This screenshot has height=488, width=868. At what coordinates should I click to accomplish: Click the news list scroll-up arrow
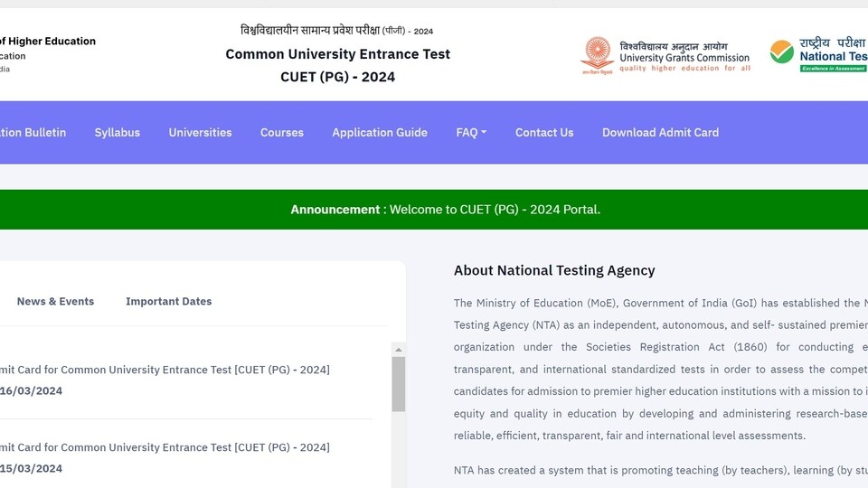(398, 350)
